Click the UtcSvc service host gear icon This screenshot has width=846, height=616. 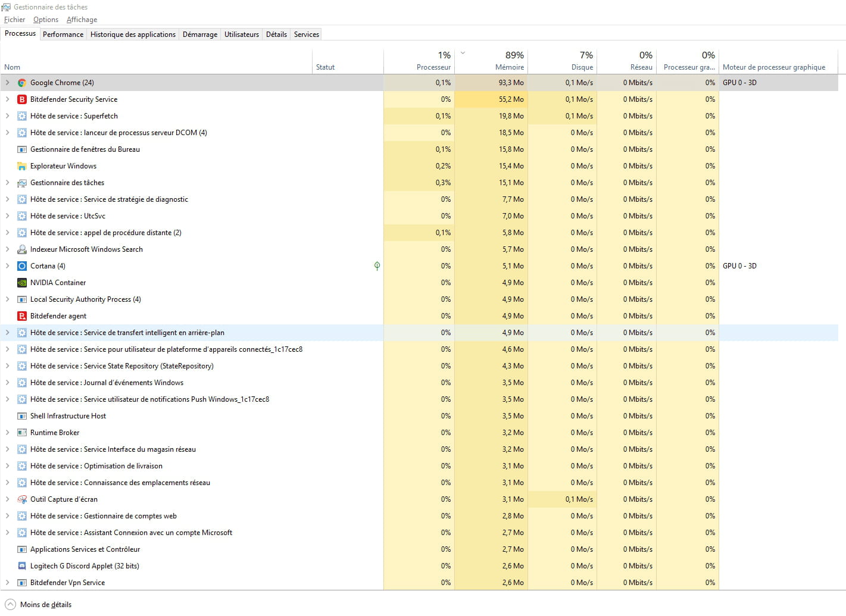point(22,216)
